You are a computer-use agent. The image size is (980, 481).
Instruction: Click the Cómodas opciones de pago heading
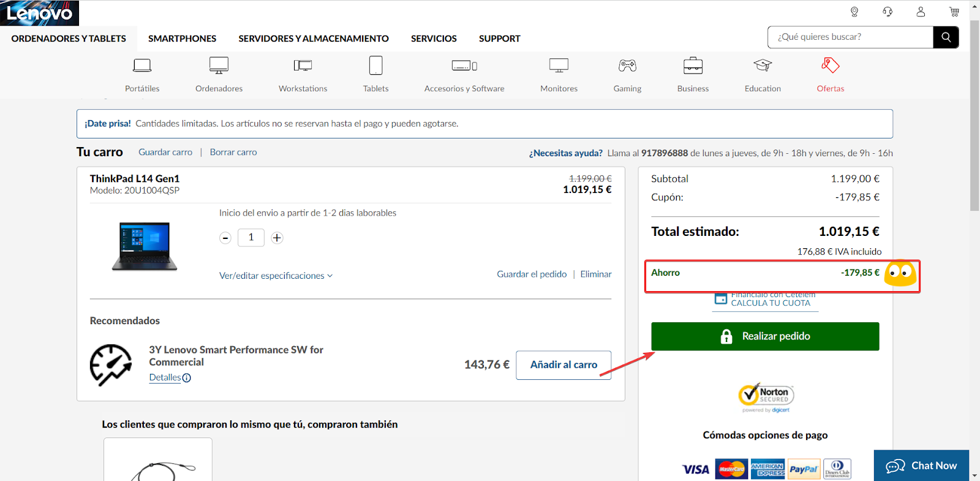pos(765,435)
